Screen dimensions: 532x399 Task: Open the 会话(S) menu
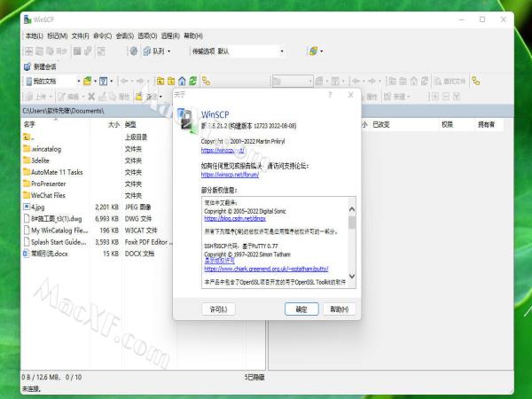pos(125,36)
